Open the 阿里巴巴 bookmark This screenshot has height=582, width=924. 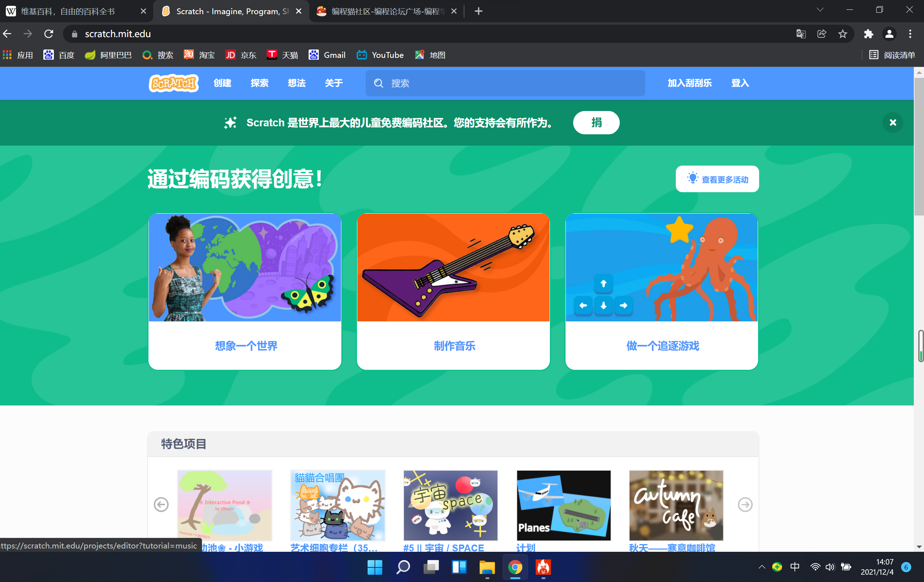[108, 55]
